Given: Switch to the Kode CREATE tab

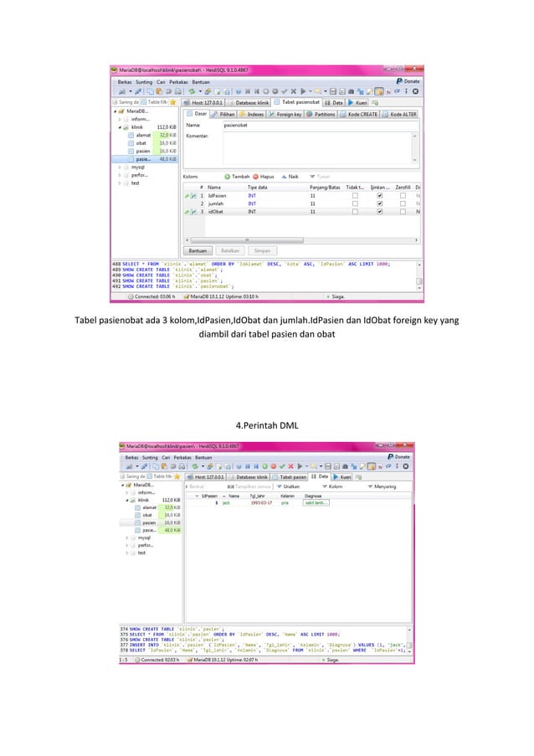Looking at the screenshot, I should tap(359, 114).
